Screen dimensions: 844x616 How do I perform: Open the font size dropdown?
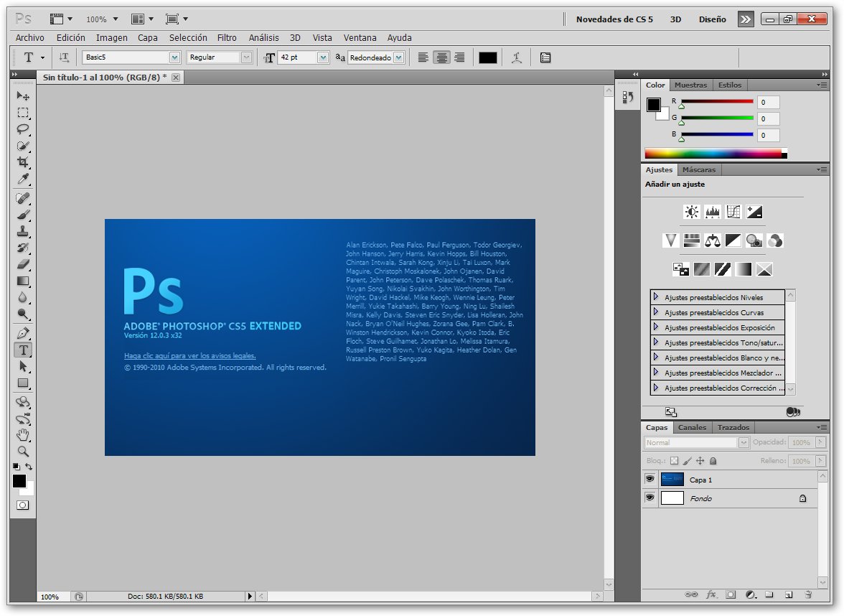(323, 57)
